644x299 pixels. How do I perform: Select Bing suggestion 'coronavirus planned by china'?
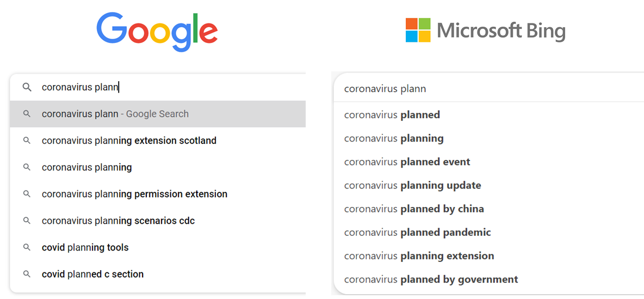pos(414,209)
